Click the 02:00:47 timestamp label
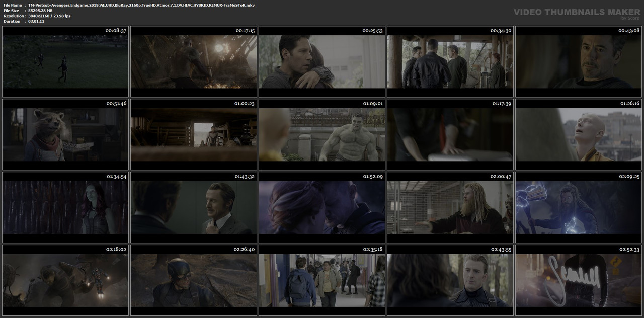Image resolution: width=644 pixels, height=318 pixels. tap(501, 176)
